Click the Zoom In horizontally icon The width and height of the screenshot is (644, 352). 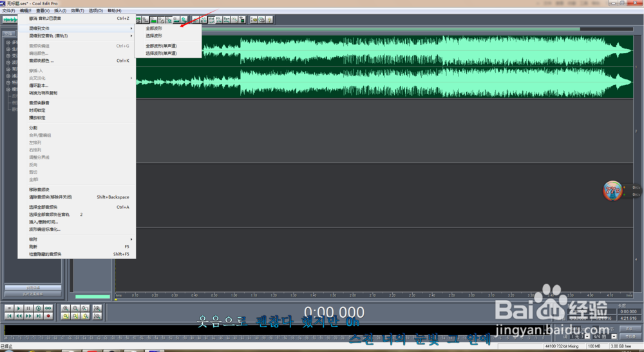pos(65,308)
